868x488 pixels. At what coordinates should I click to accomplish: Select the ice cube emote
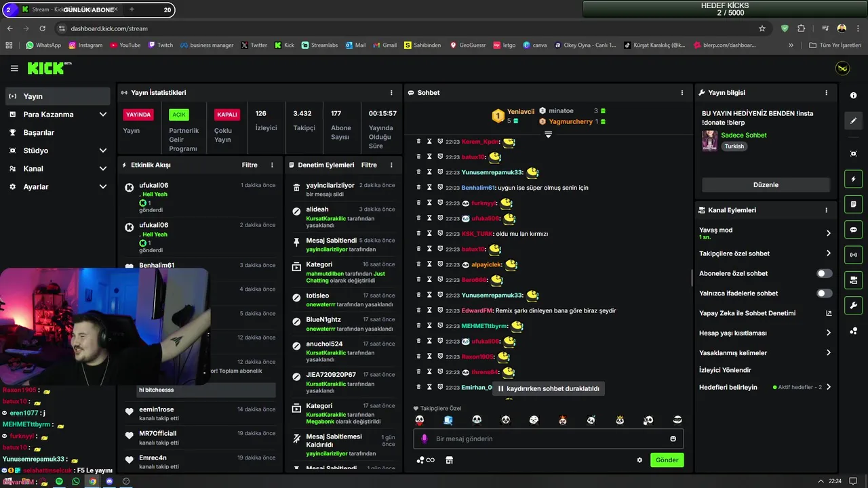pyautogui.click(x=448, y=420)
